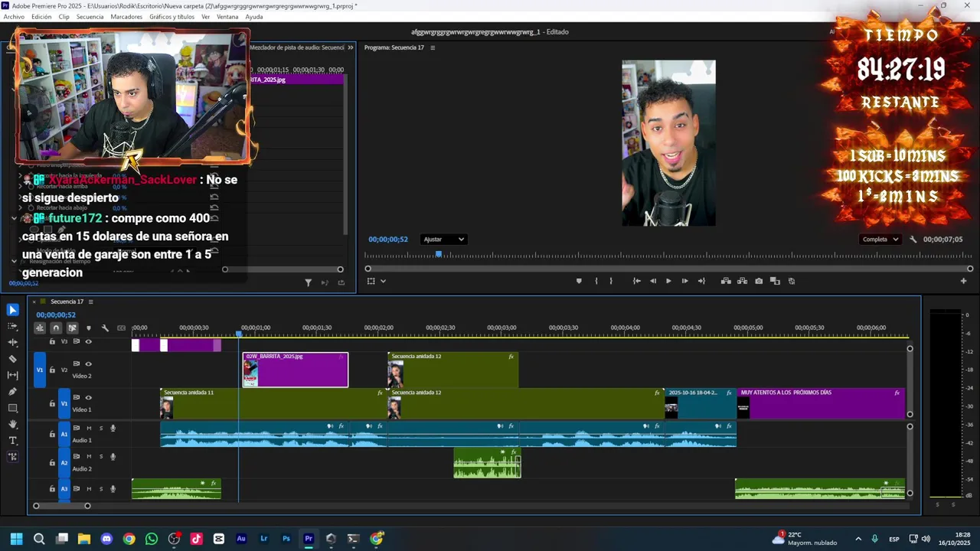Click the Lift button in Program monitor
Image resolution: width=980 pixels, height=551 pixels.
(x=726, y=281)
